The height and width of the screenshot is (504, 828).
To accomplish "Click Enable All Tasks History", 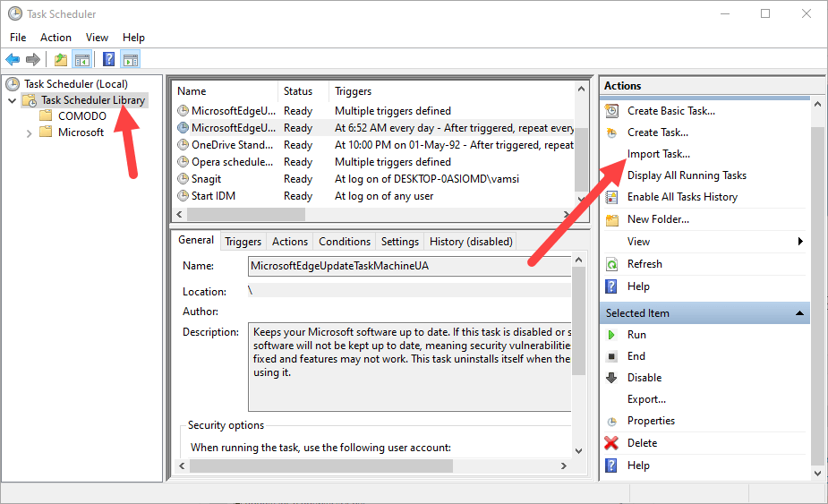I will (x=682, y=197).
